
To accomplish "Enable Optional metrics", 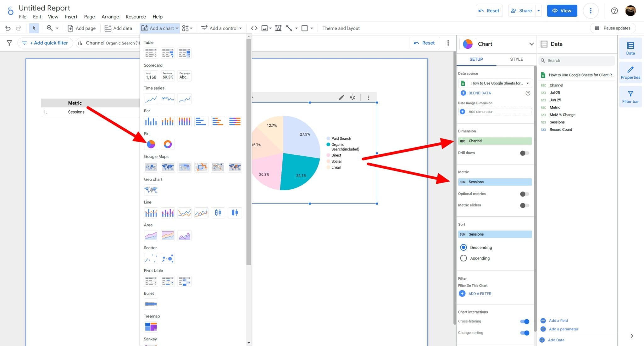I will pyautogui.click(x=524, y=194).
